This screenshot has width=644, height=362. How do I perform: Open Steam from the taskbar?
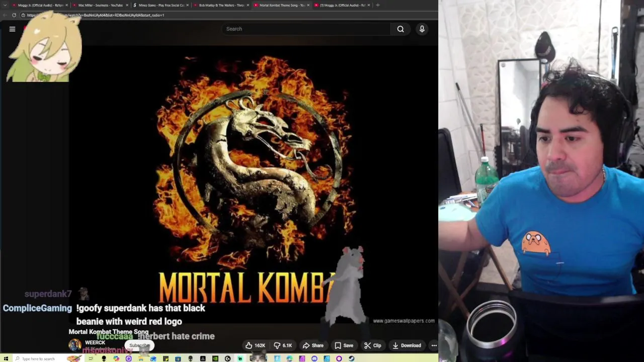351,358
